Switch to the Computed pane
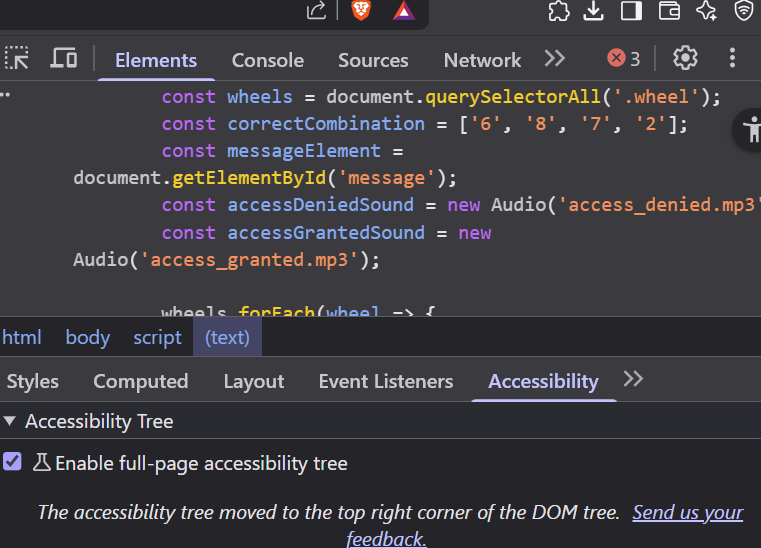Image resolution: width=761 pixels, height=548 pixels. [140, 381]
